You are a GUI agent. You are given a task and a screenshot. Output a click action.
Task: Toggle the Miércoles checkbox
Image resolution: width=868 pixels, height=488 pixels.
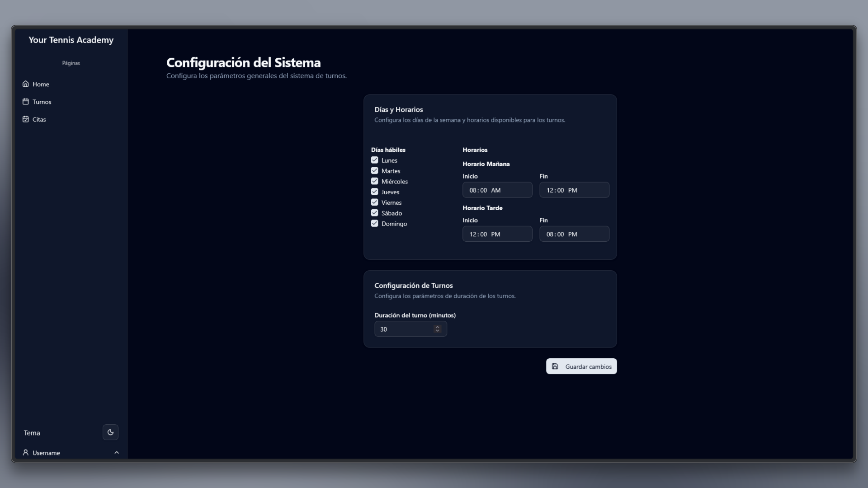(x=374, y=181)
